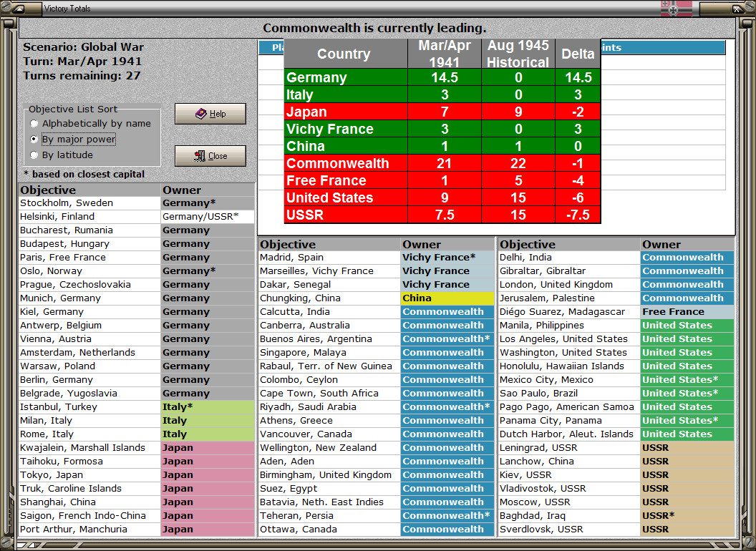Select Moscow, USSR objective
Screen dimensions: 756x551
(569, 502)
